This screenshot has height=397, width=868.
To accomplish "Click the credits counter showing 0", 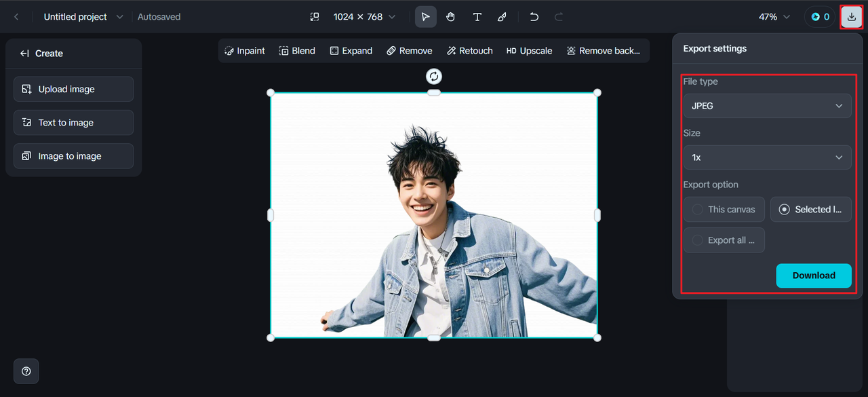I will pyautogui.click(x=821, y=17).
